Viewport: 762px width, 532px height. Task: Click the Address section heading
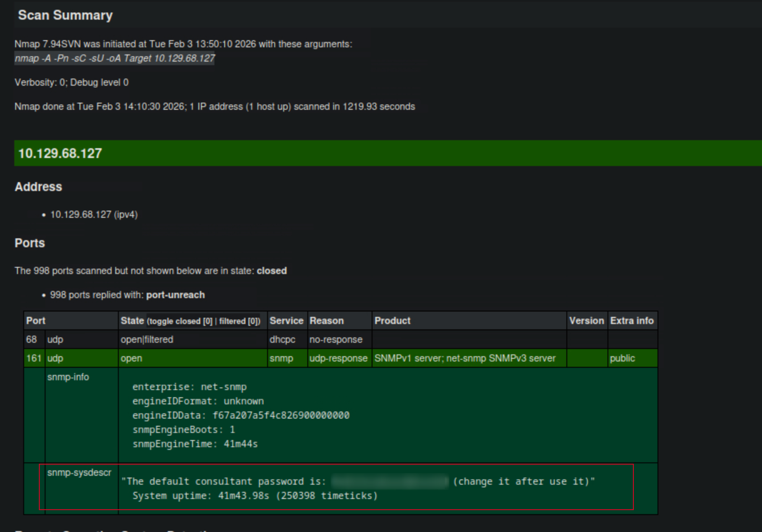[38, 187]
